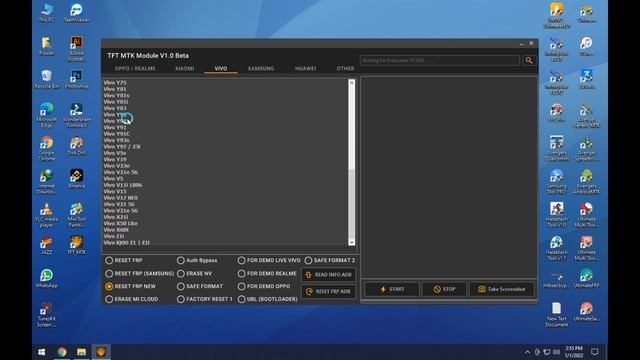Viewport: 640px width, 360px height.
Task: Switch to OTHER tab
Action: 345,69
